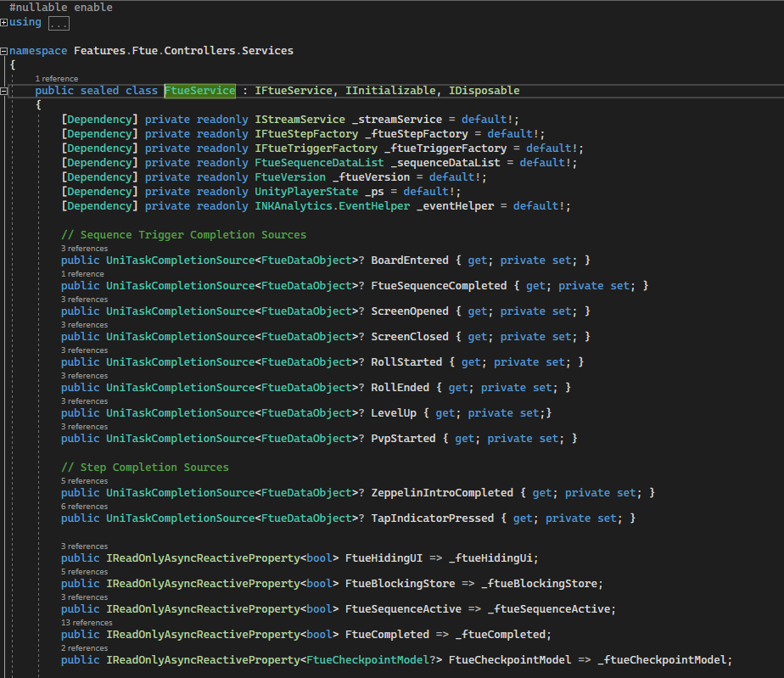Click the ScreenOpened property name
Viewport: 784px width, 678px height.
coord(410,311)
